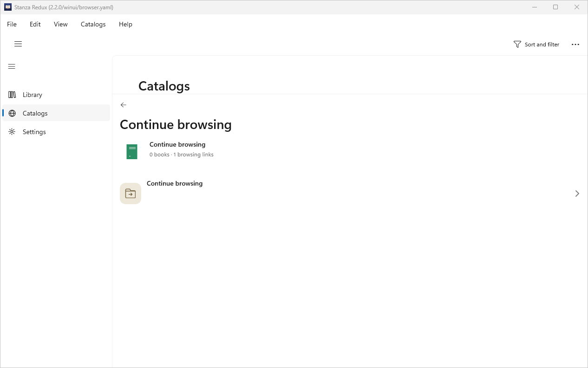Click the Library books icon

pos(12,95)
